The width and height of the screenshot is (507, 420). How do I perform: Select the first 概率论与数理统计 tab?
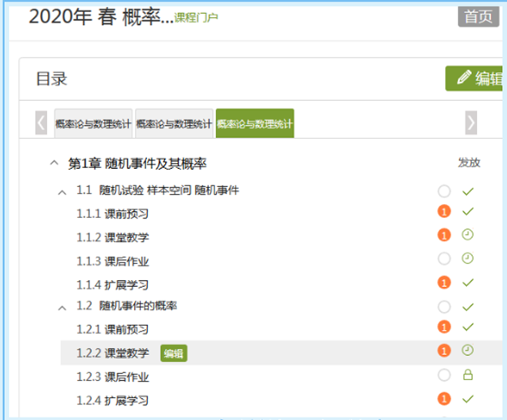coord(93,124)
